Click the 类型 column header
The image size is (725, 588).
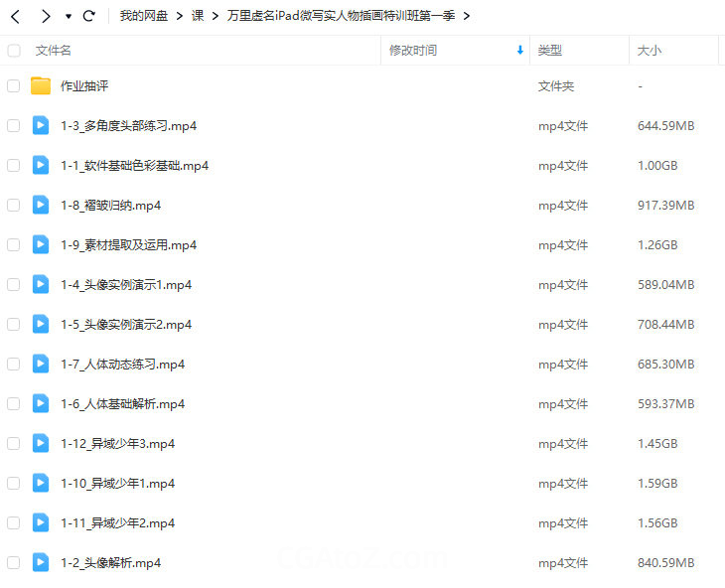[x=550, y=50]
